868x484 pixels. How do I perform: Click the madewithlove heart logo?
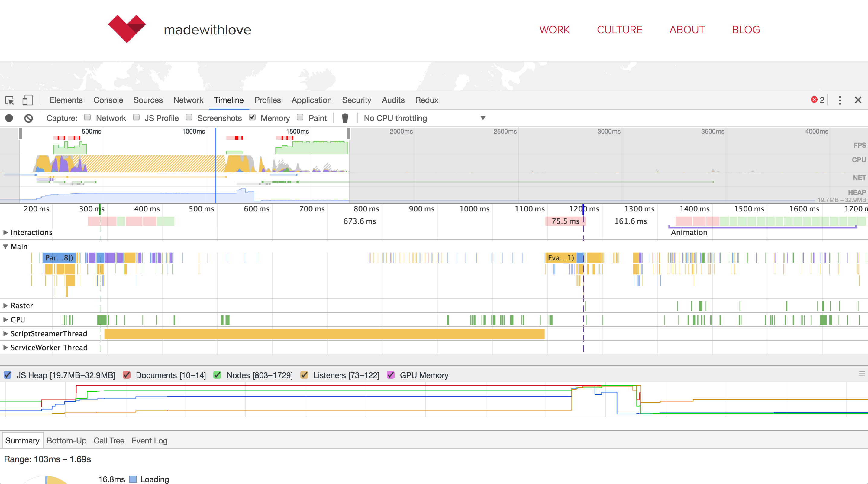click(127, 29)
